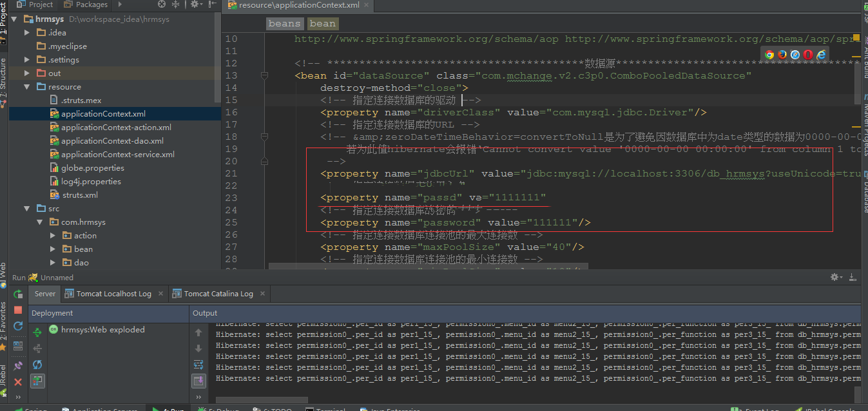Open applicationContext-dao.xml file
This screenshot has height=411, width=868.
click(107, 141)
